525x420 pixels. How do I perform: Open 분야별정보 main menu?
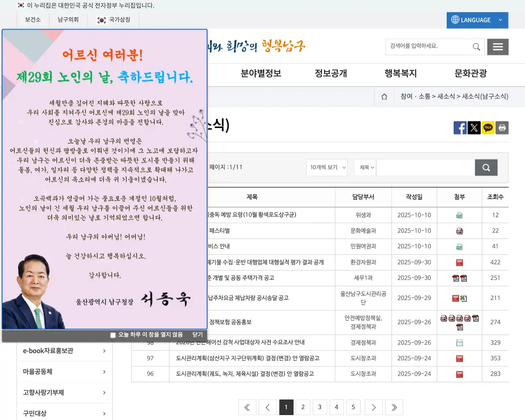click(x=261, y=73)
